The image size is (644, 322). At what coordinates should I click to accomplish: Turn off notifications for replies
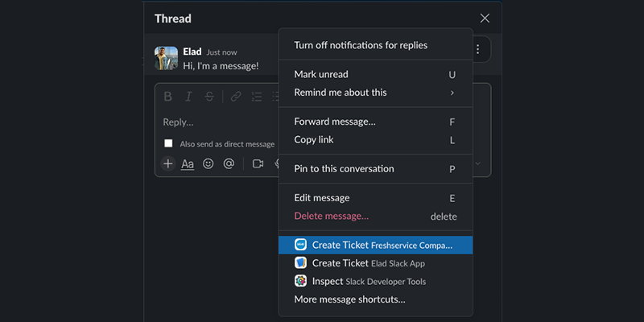(x=375, y=45)
